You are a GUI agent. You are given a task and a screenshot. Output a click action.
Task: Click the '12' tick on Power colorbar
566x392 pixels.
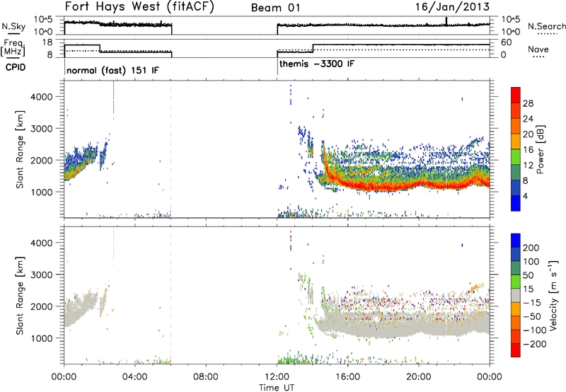528,165
